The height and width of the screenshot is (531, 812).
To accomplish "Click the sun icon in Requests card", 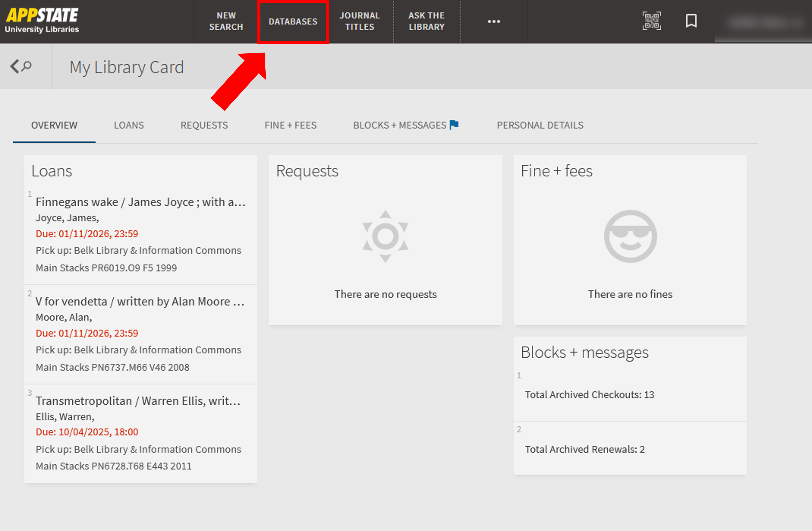I will [x=385, y=236].
